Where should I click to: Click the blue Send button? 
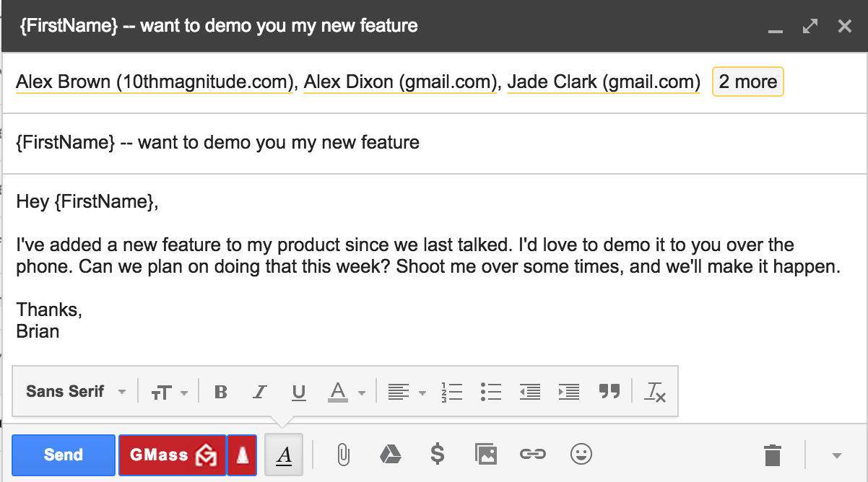coord(64,455)
